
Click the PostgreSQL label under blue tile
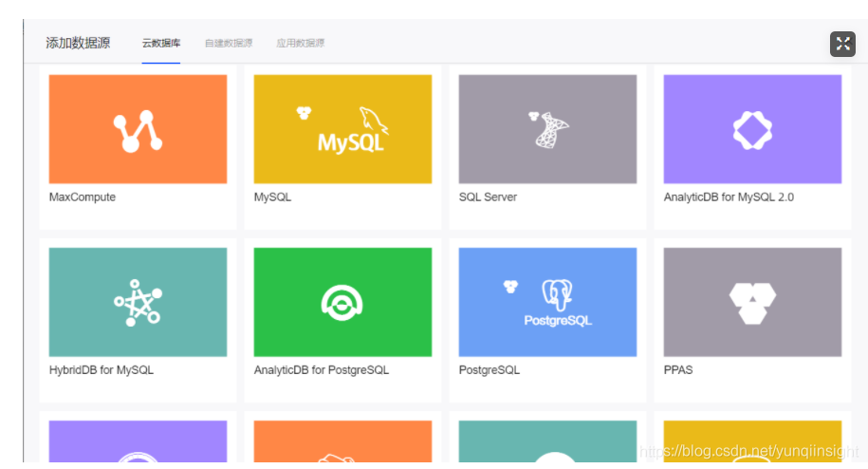pos(489,370)
